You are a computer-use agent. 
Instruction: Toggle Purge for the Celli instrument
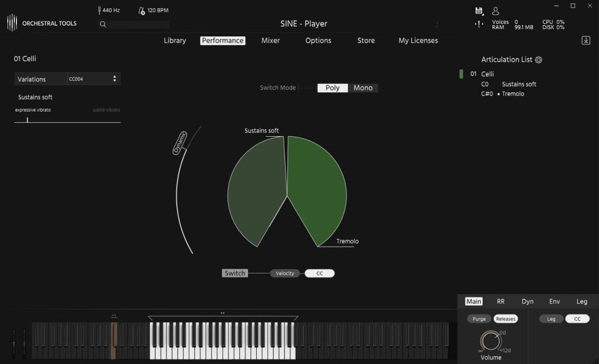click(x=478, y=318)
